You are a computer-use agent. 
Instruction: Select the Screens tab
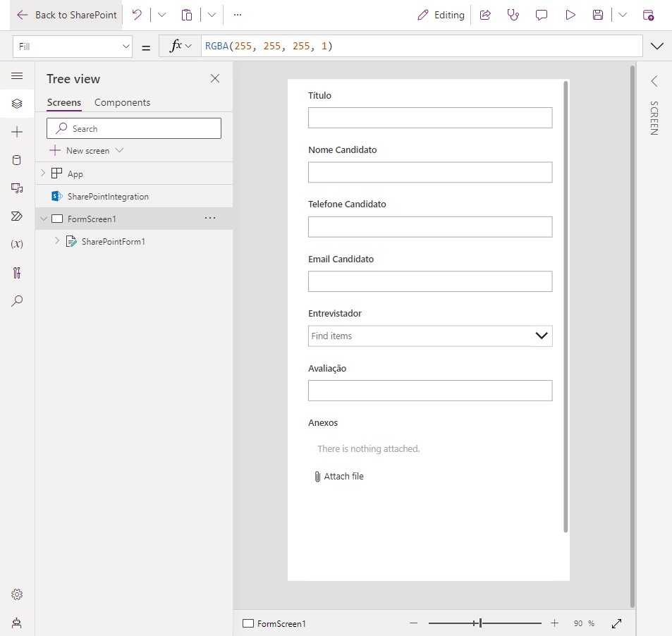[x=64, y=102]
